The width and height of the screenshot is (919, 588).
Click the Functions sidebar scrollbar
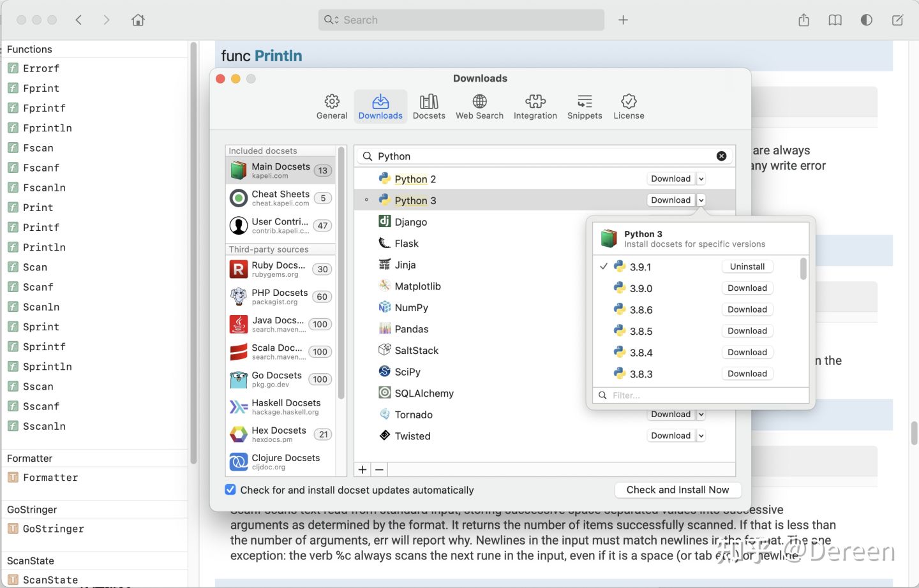[x=193, y=253]
